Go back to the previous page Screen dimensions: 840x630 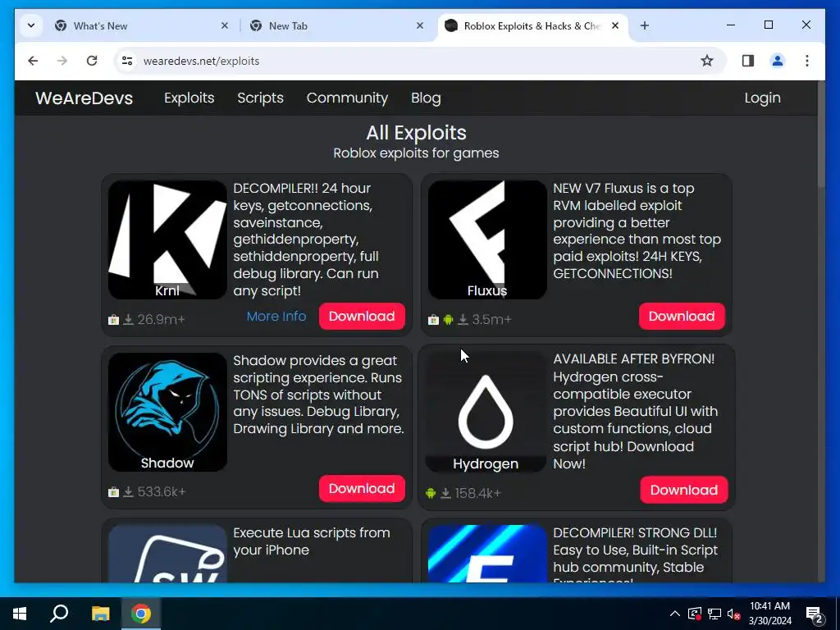pos(33,61)
